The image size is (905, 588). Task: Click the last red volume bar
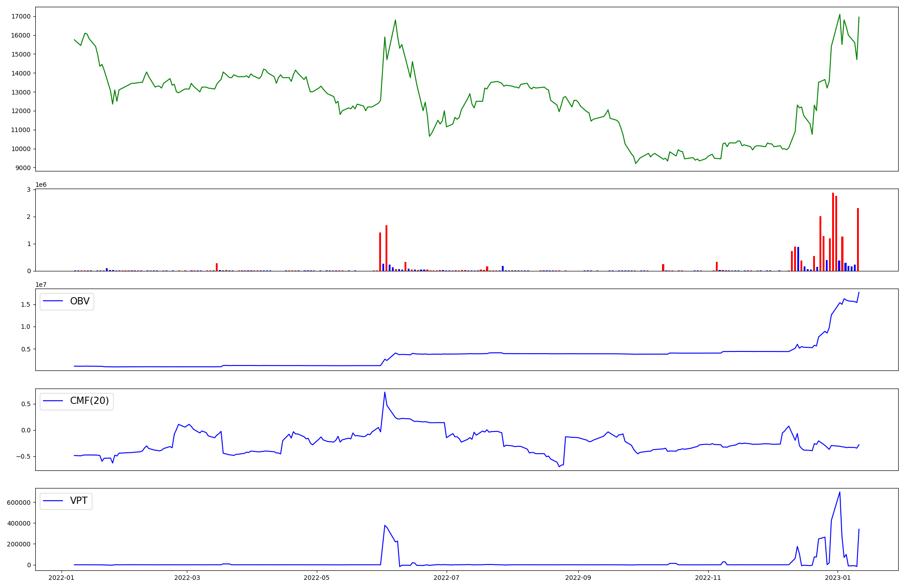tap(857, 239)
